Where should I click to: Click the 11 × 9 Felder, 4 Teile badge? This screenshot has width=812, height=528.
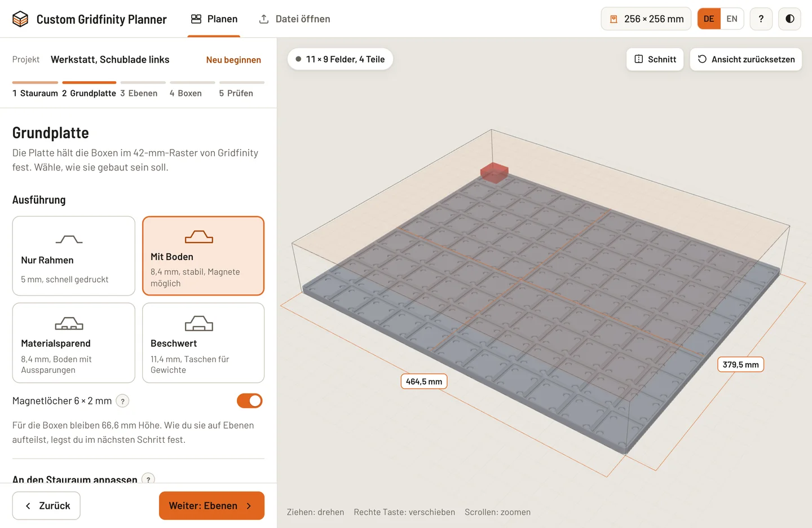340,59
